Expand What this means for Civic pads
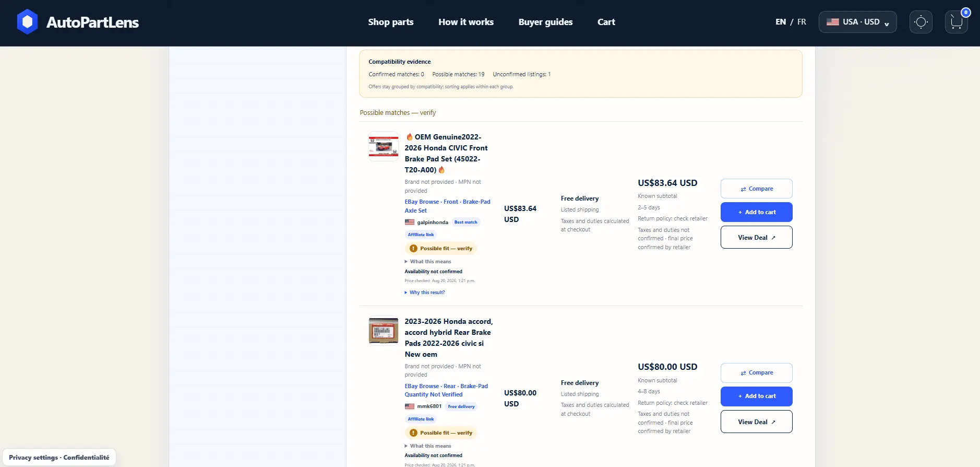 coord(428,262)
